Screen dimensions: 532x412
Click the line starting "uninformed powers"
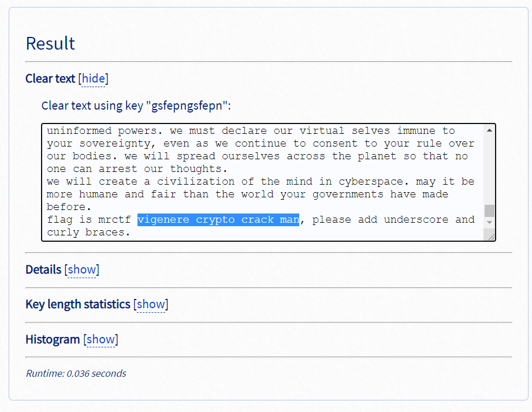pos(251,131)
